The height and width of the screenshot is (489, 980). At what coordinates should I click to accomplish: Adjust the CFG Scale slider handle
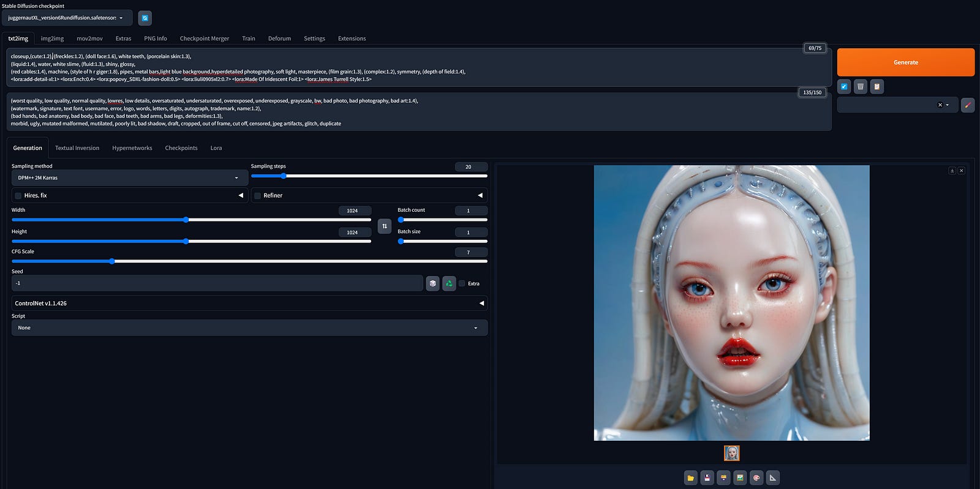point(112,261)
